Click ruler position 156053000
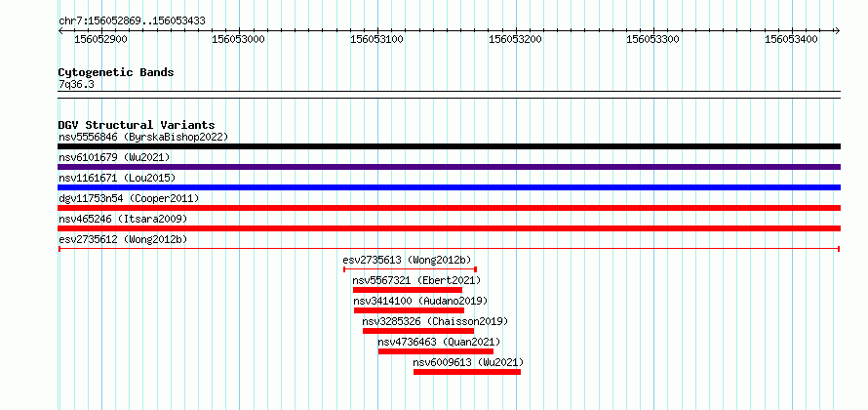This screenshot has width=868, height=410. click(x=239, y=39)
